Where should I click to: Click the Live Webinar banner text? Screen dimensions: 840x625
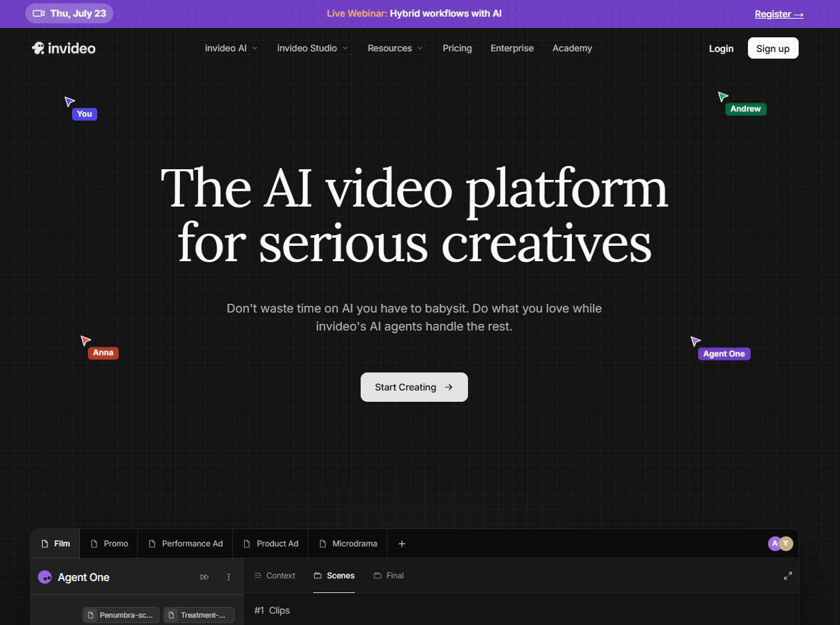coord(414,13)
